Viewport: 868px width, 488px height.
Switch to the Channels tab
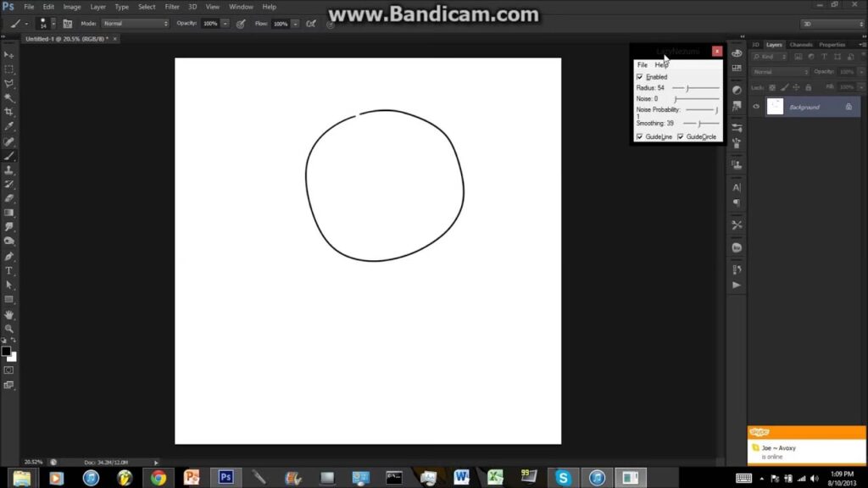click(800, 45)
